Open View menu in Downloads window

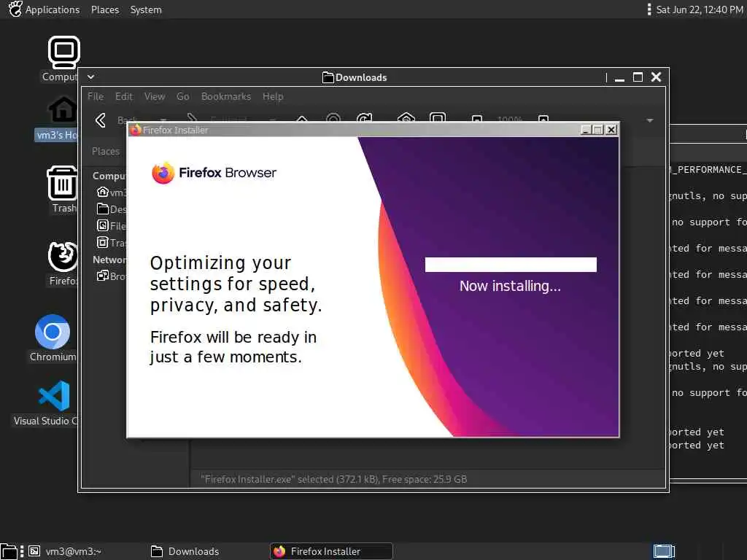tap(155, 96)
